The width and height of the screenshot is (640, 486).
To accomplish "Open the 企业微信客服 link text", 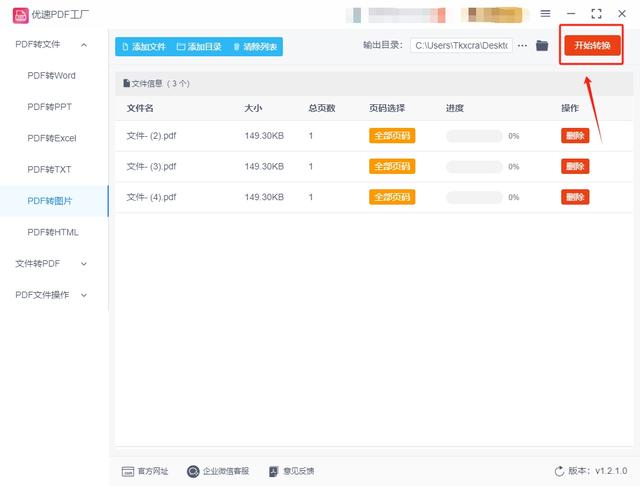I will click(226, 472).
